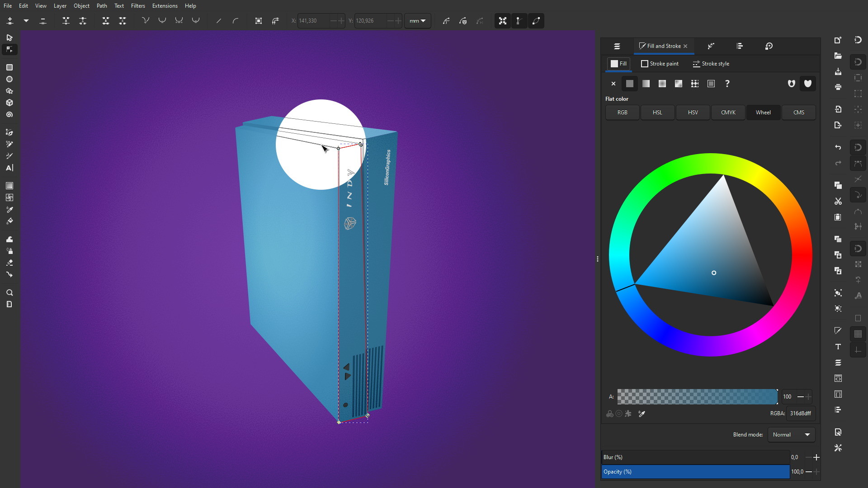The height and width of the screenshot is (488, 868).
Task: Switch to the Selector arrow tool
Action: (9, 38)
